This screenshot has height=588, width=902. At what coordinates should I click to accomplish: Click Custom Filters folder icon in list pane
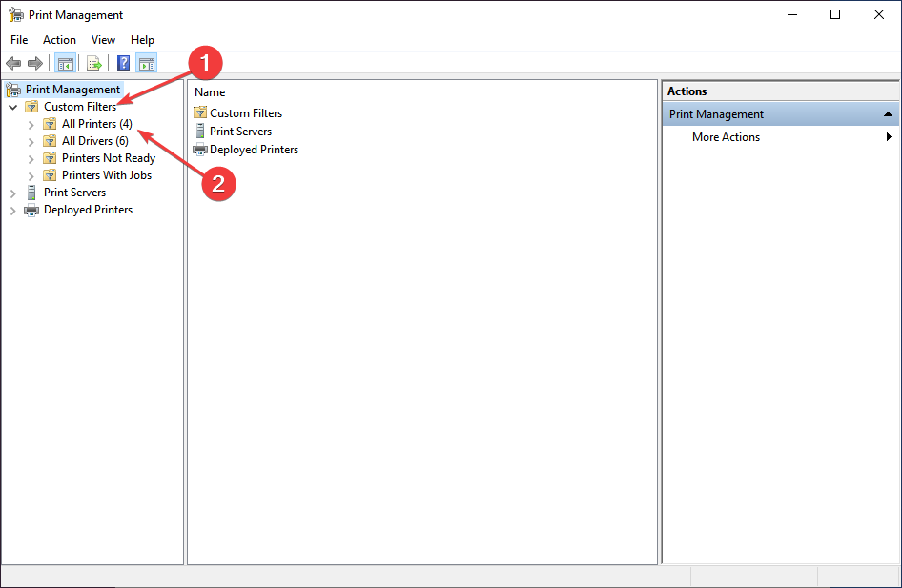200,112
